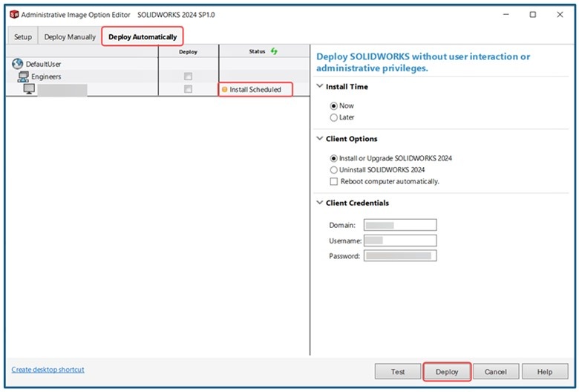579x392 pixels.
Task: Click the computer monitor icon under Engineers
Action: coord(29,89)
